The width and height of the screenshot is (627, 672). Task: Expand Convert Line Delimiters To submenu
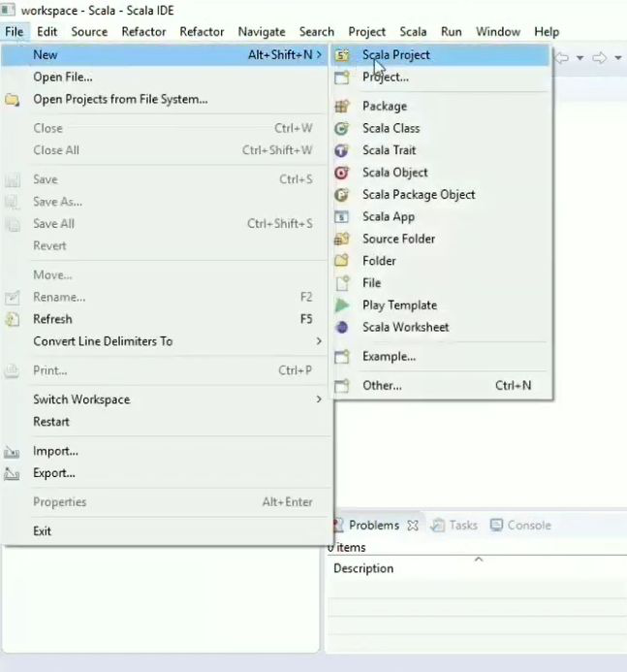tap(319, 341)
